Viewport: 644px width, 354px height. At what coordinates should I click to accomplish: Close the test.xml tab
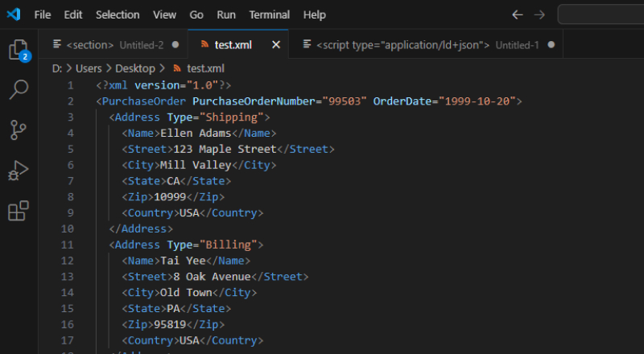tap(276, 45)
